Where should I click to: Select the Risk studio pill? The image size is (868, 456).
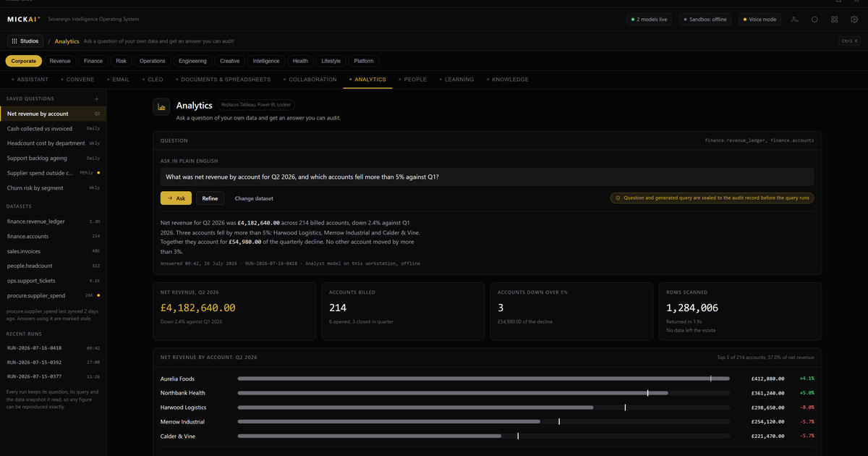tap(121, 61)
